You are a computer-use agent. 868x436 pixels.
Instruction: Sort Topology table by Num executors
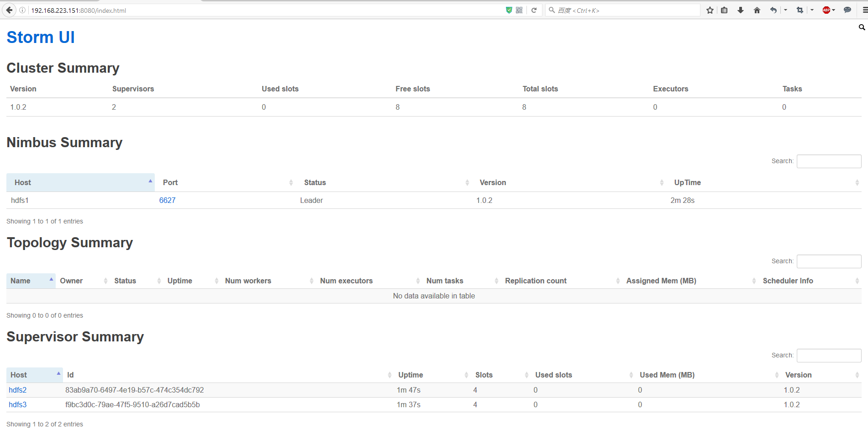coord(369,281)
